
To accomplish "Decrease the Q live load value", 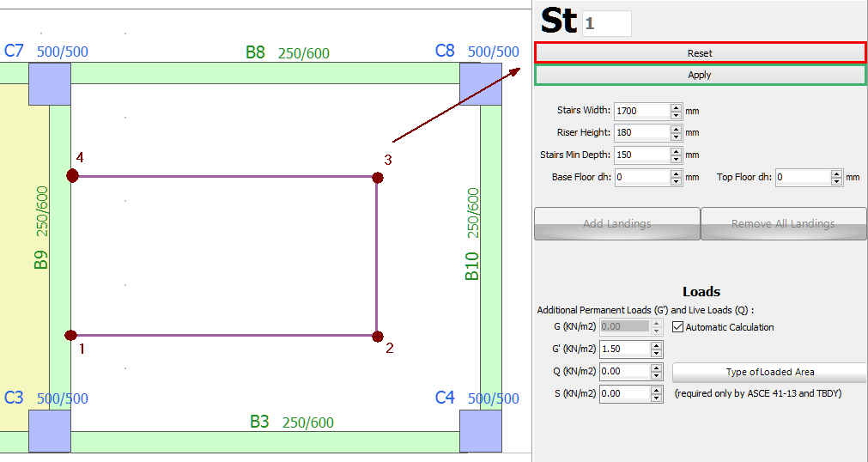I will [x=657, y=376].
